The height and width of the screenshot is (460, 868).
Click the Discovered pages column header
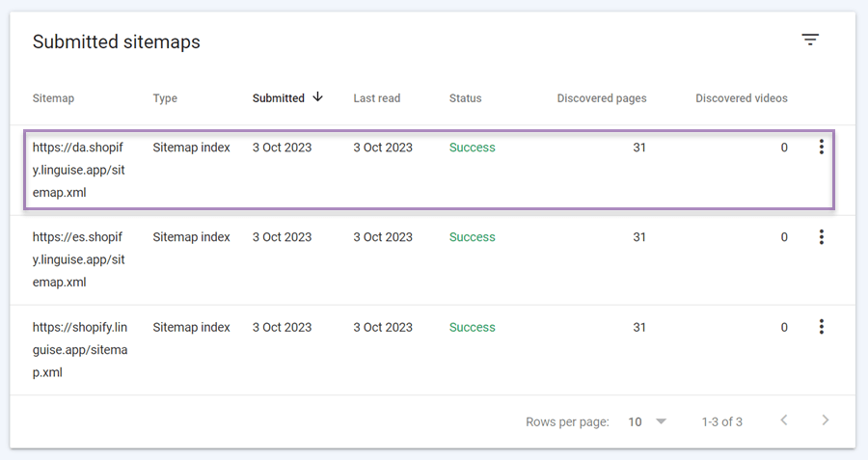[602, 98]
